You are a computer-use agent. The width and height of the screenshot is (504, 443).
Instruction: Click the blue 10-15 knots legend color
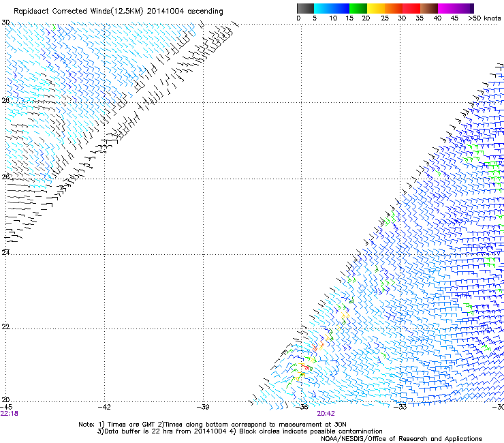[x=341, y=8]
